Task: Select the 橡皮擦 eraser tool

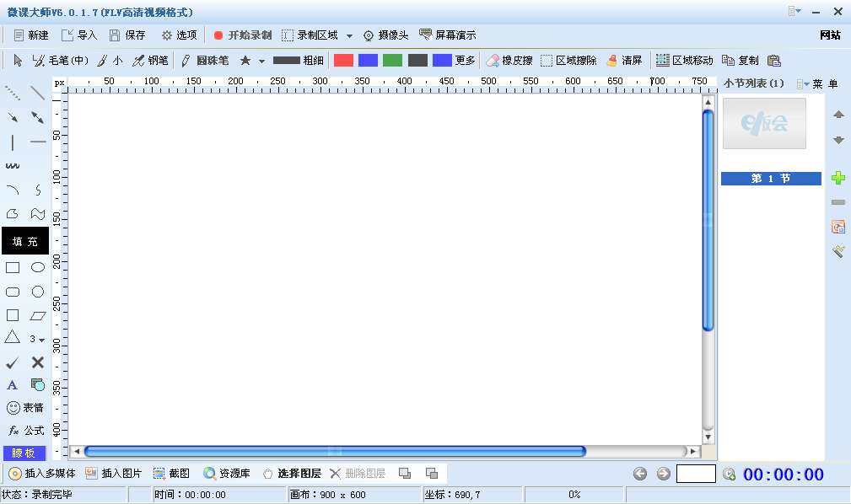Action: [x=509, y=61]
